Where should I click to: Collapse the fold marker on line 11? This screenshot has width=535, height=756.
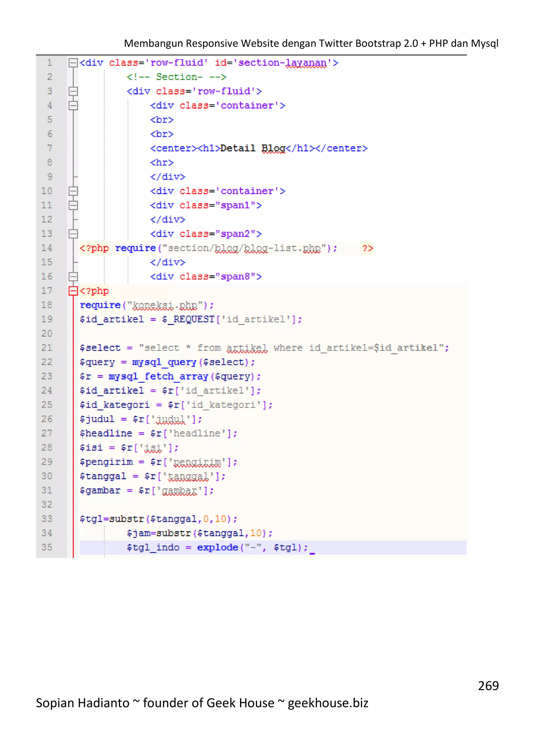tap(73, 205)
